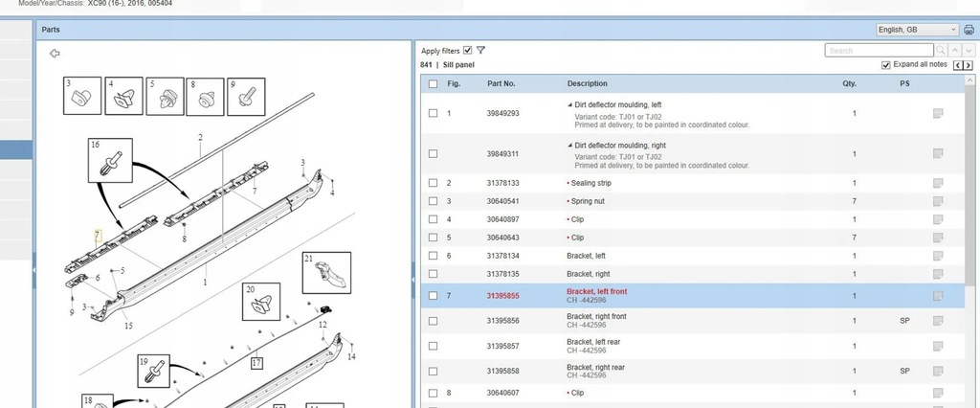This screenshot has height=408, width=980.
Task: Click highlighted callout 7 in the diagram
Action: (x=98, y=236)
